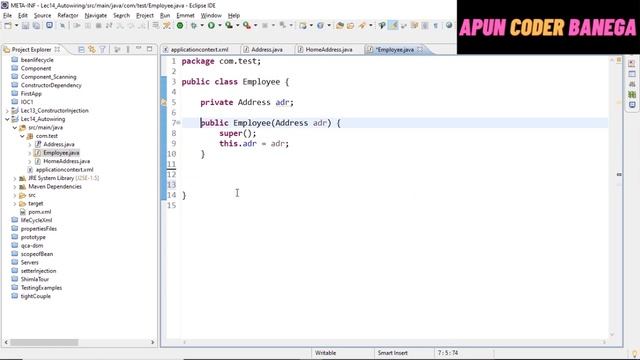The width and height of the screenshot is (640, 360).
Task: Open the Refactor menu
Action: 68,16
